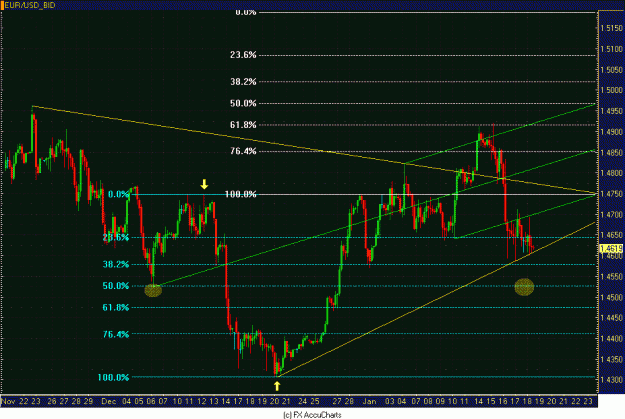Select the 08 date label on time axis
Screen dimensions: 625x419
(428, 401)
